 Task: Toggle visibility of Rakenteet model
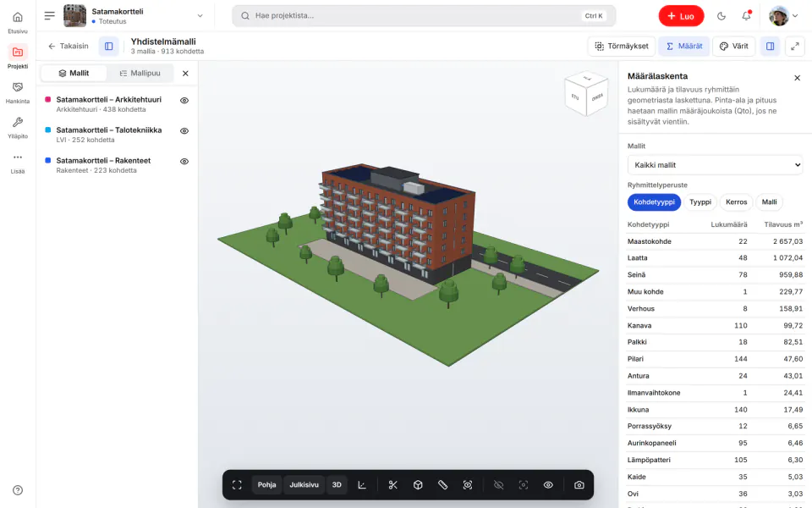[184, 162]
